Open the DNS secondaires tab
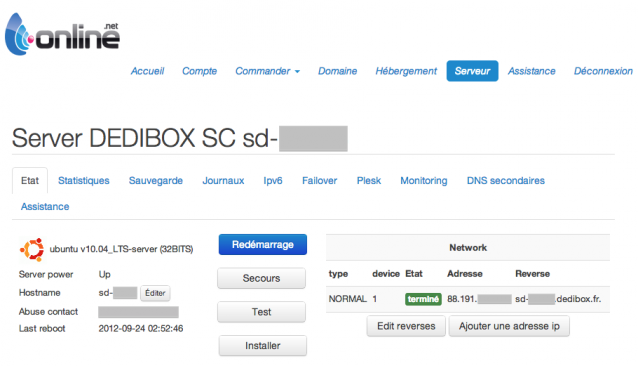 coord(505,181)
